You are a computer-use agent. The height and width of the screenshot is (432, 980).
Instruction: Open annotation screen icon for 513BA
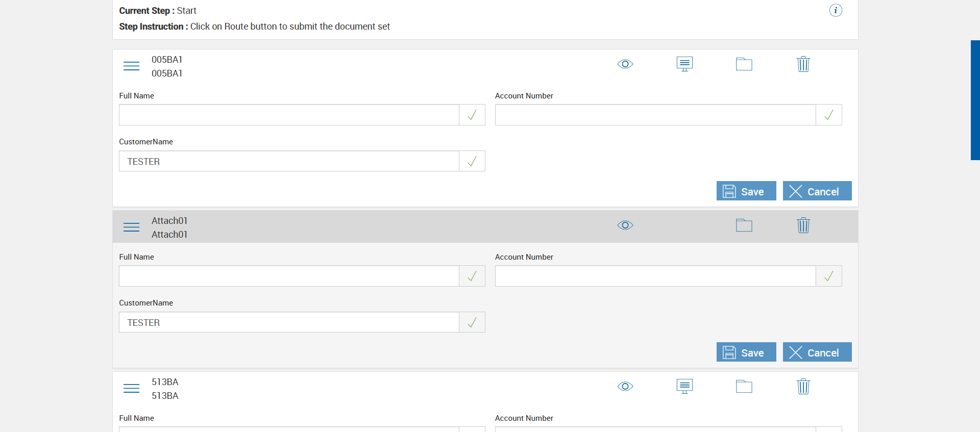click(684, 387)
